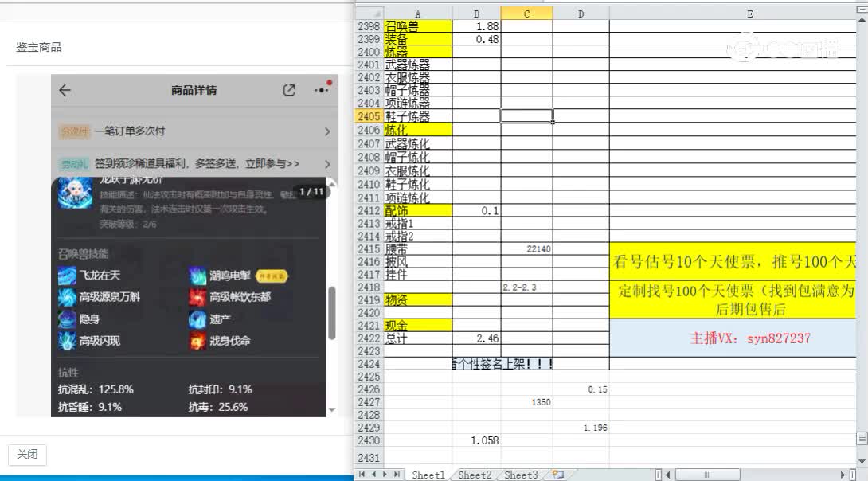The image size is (868, 481).
Task: Select the 高级帐饮东都 skill icon
Action: [x=197, y=297]
